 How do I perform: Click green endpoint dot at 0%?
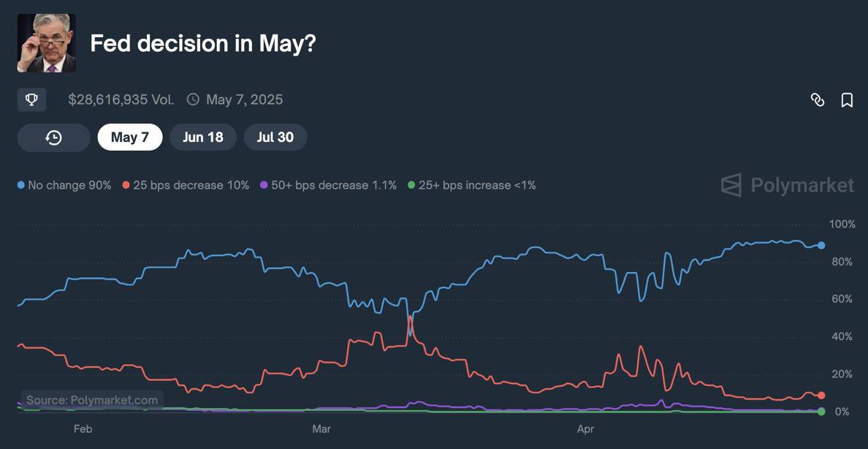coord(821,411)
